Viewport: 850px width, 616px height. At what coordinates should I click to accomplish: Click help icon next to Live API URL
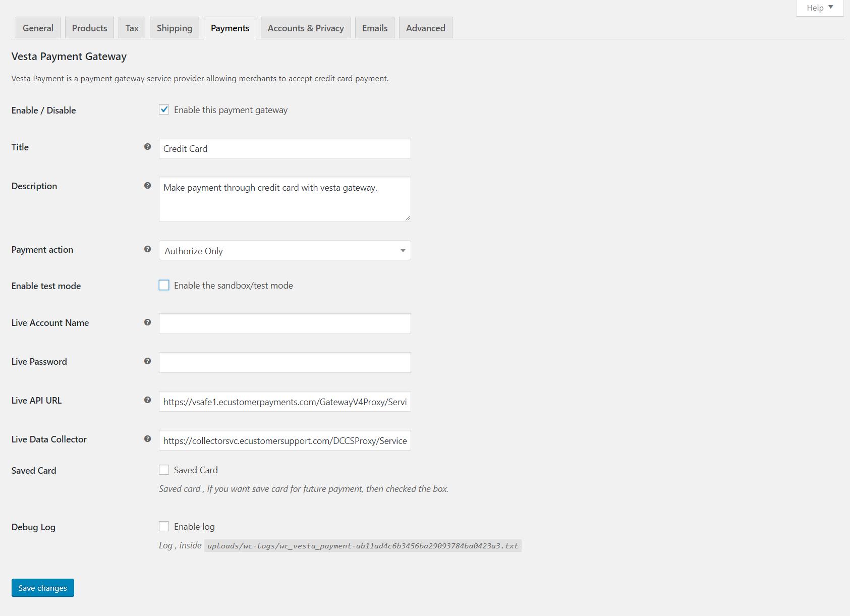pyautogui.click(x=147, y=400)
